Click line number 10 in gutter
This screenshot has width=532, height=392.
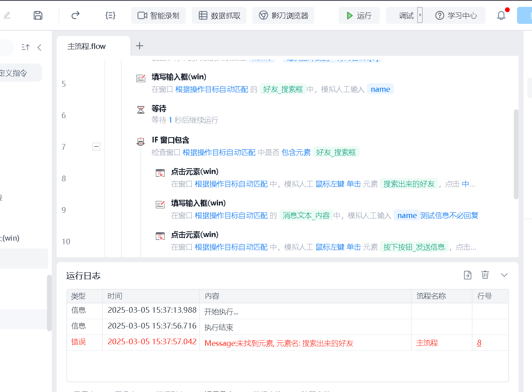point(66,242)
